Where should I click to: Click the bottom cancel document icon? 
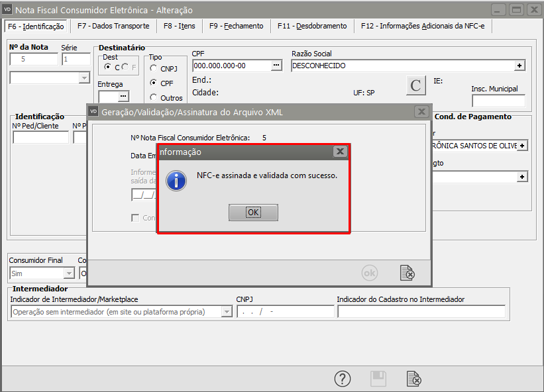tap(413, 379)
